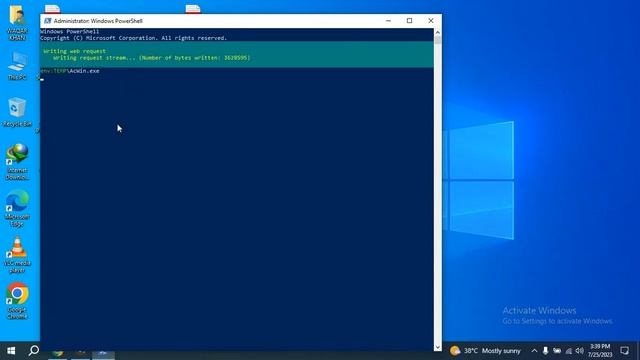Viewport: 640px width, 360px height.
Task: Open the user folder desktop icon
Action: click(x=17, y=22)
